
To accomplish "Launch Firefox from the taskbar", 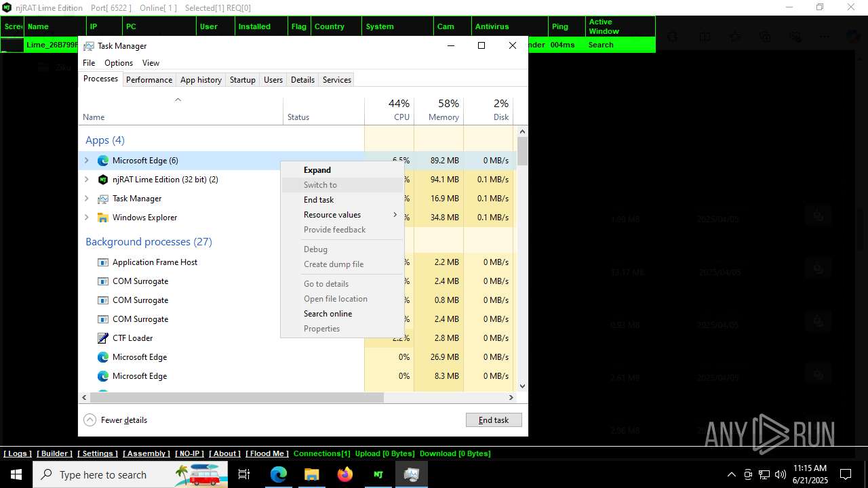I will (x=344, y=474).
